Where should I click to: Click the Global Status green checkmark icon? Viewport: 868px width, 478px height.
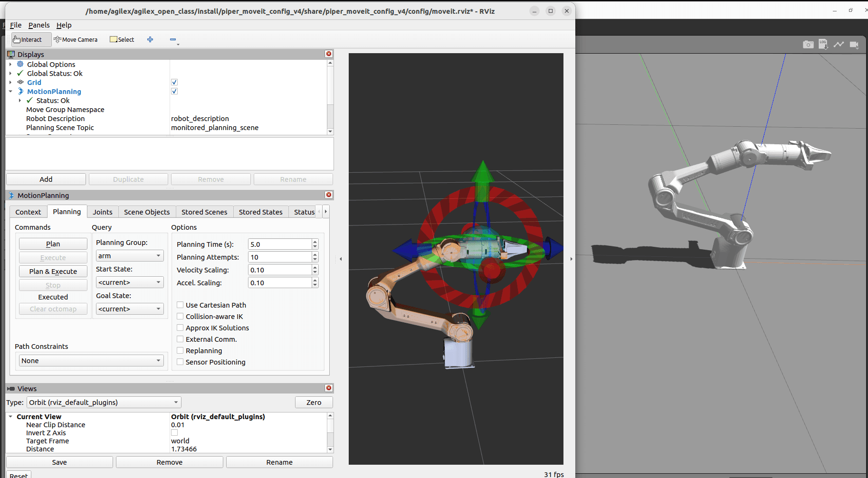tap(20, 73)
